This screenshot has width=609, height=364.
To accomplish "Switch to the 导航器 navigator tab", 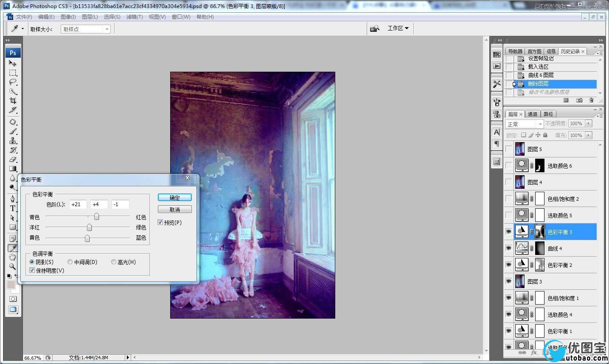I will pyautogui.click(x=515, y=51).
